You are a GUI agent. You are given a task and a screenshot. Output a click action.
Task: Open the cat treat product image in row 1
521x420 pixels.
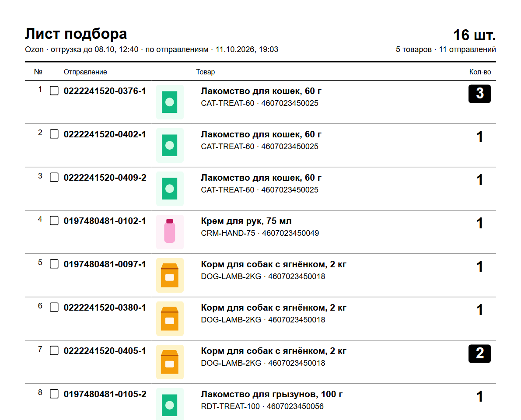coord(170,102)
